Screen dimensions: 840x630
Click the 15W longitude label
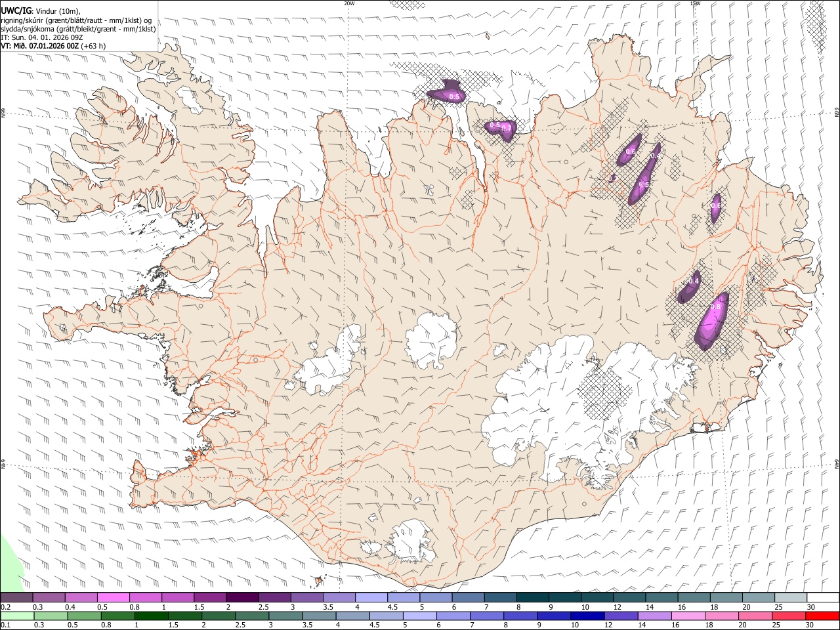[695, 3]
